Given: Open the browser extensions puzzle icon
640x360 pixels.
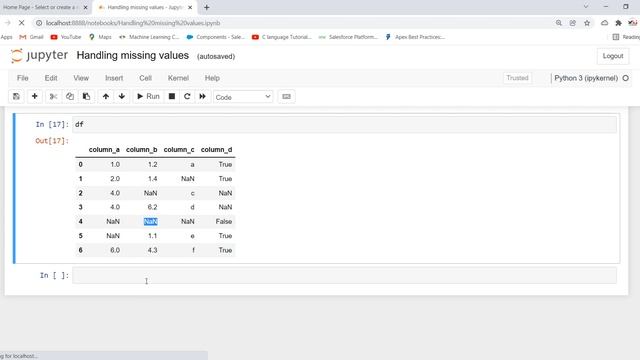Looking at the screenshot, I should coord(618,23).
